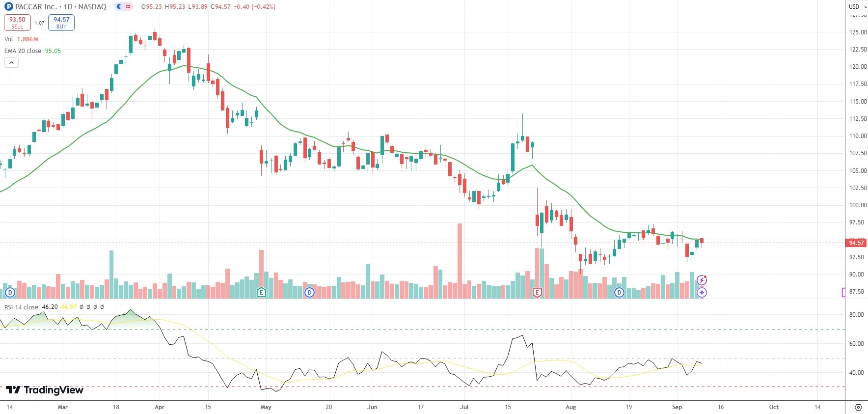Select the EMA 20 close legend
868x414 pixels.
23,51
